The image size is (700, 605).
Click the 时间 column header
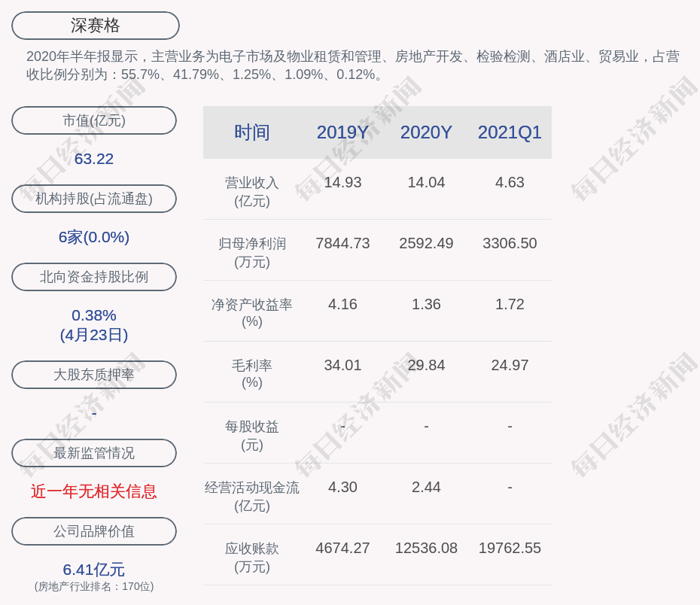(x=252, y=132)
